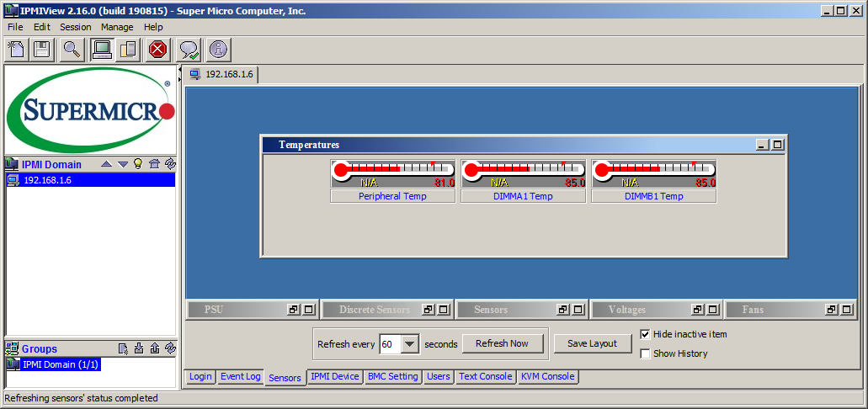Restore the Fans panel
Viewport: 868px width, 409px height.
(832, 310)
